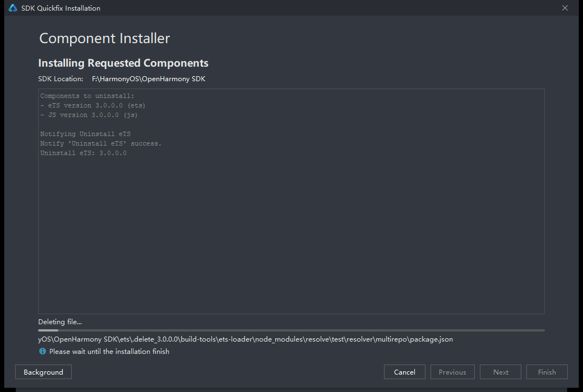Click the 'Component Installer' heading
Screen dimensions: 583x392
(x=104, y=38)
